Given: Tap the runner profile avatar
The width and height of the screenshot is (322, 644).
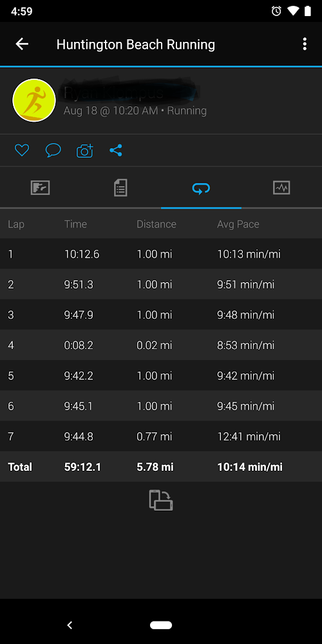Looking at the screenshot, I should (34, 100).
